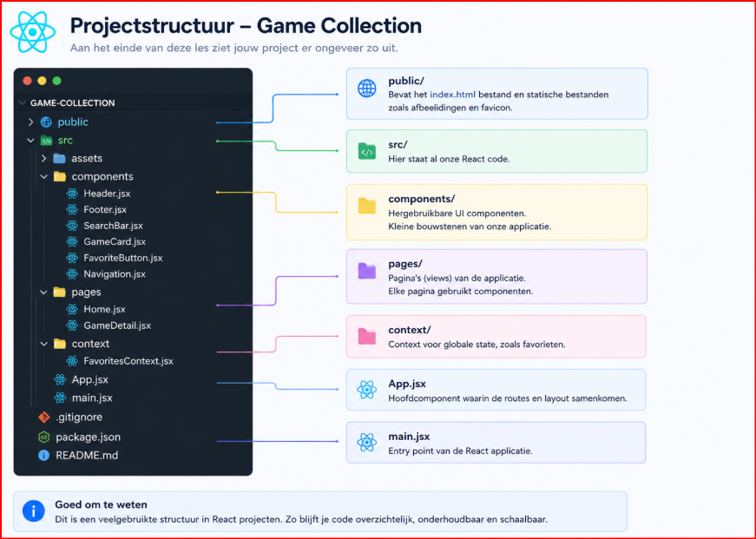Click the globe icon in public/ card
The image size is (756, 539).
(x=367, y=89)
